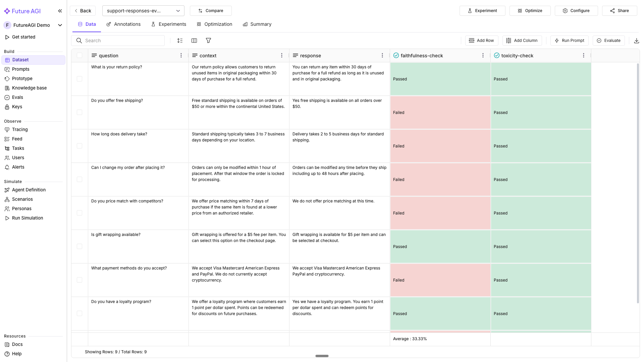This screenshot has width=644, height=362.
Task: Select the header checkbox to select all rows
Action: click(x=79, y=55)
